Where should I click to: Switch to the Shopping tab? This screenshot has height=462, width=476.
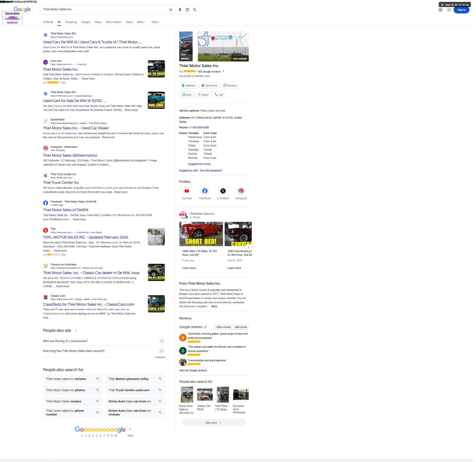pyautogui.click(x=71, y=22)
